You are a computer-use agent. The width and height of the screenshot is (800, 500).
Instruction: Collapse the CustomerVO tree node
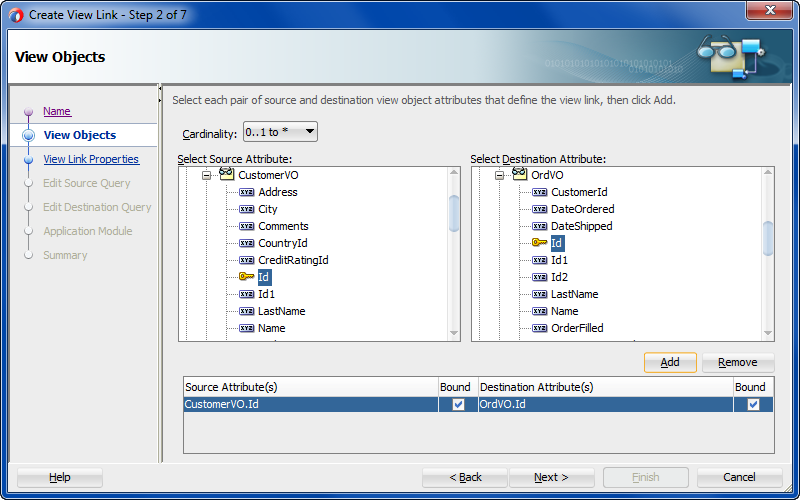point(206,176)
